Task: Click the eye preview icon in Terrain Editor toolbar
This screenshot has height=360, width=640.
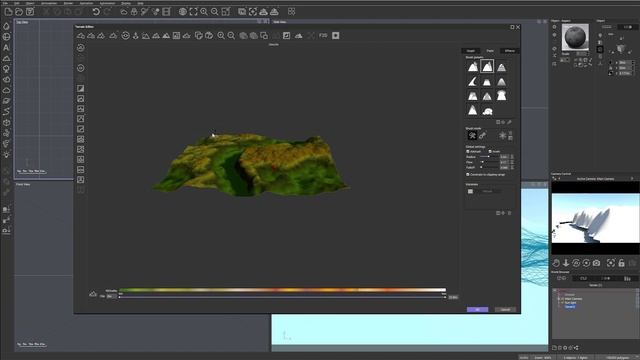Action: coord(125,36)
